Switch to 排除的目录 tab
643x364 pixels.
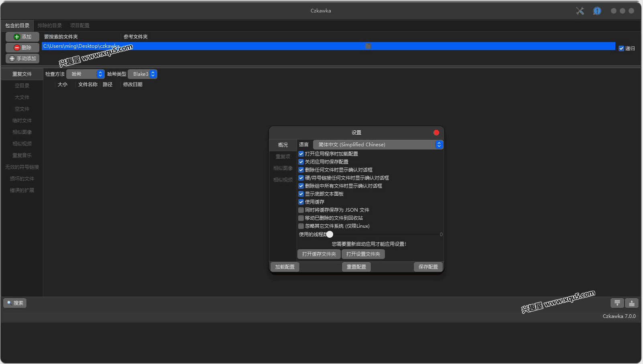50,26
